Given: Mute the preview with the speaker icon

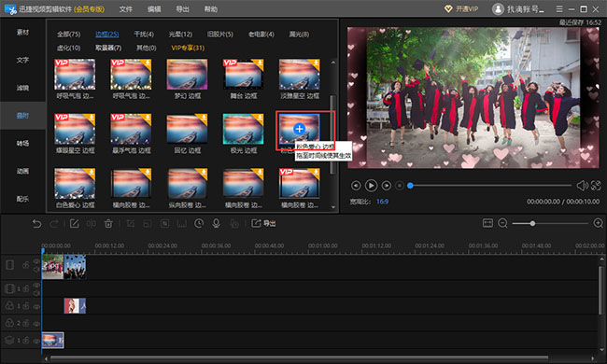Looking at the screenshot, I should tap(582, 186).
